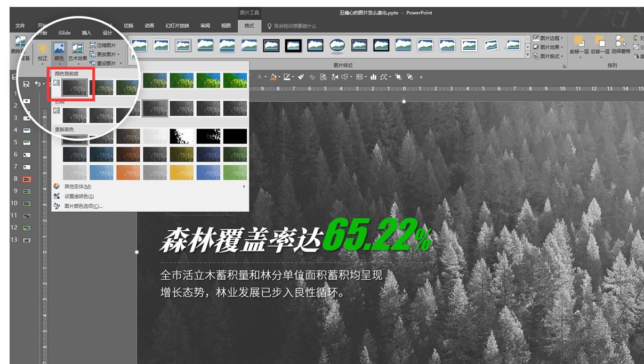Viewport: 644px width, 364px height.
Task: Switch to the 动画 animations tab
Action: pyautogui.click(x=149, y=26)
